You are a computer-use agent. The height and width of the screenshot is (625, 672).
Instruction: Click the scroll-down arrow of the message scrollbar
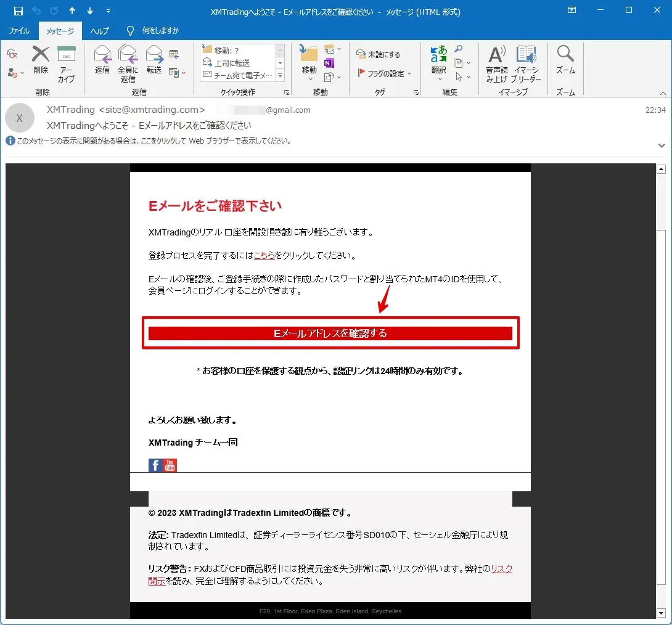click(x=662, y=613)
